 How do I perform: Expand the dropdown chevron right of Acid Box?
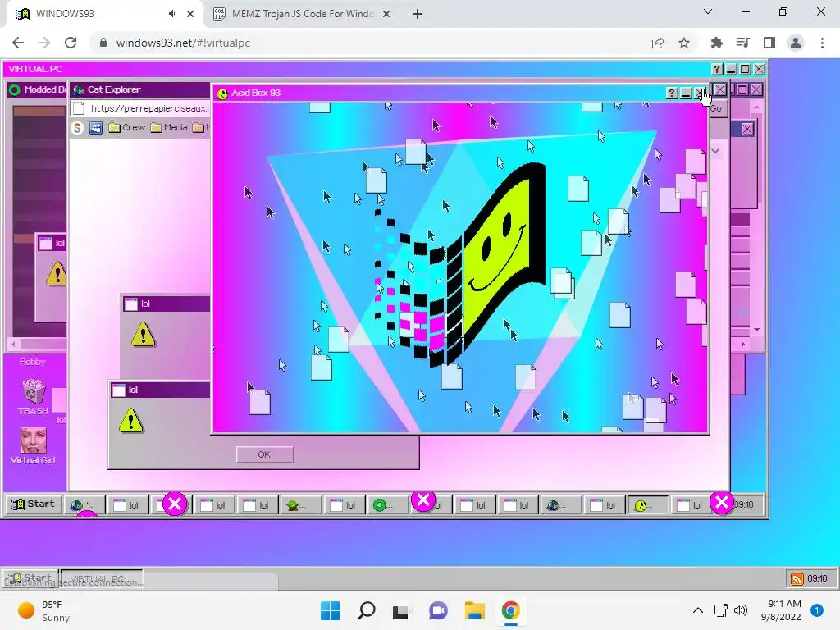click(715, 151)
